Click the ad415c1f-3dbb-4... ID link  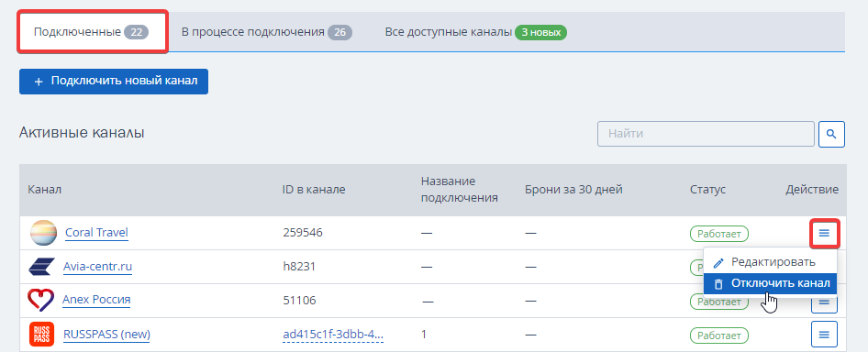(333, 335)
